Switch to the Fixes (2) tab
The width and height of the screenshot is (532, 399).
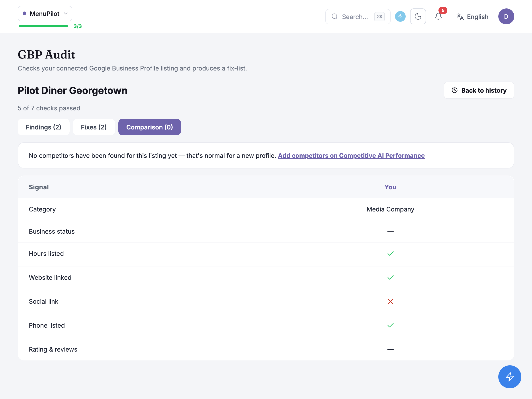tap(94, 127)
